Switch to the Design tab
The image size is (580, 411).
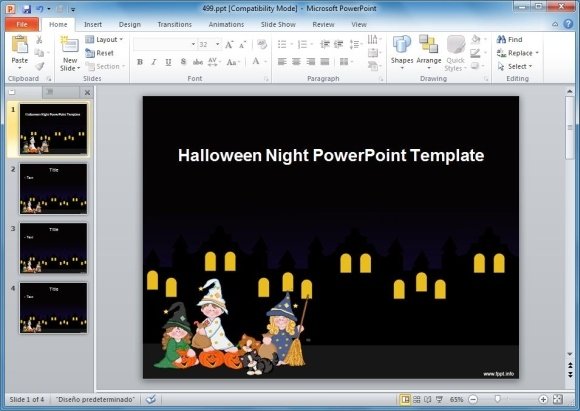[129, 24]
